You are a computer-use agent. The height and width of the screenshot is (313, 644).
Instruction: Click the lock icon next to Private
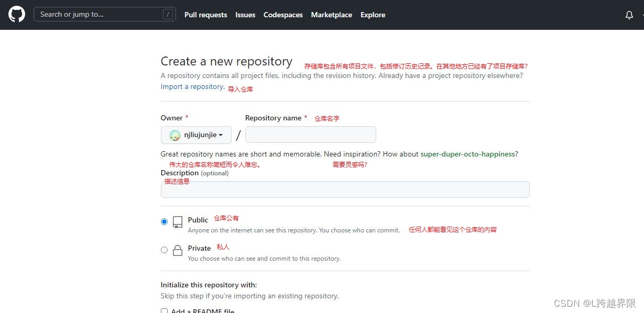(x=178, y=250)
